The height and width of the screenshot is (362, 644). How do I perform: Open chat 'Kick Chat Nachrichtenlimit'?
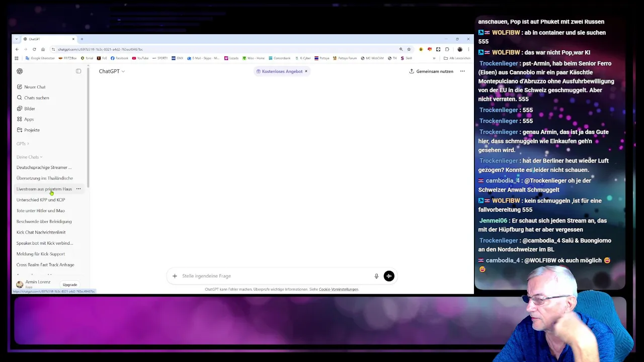click(x=41, y=232)
